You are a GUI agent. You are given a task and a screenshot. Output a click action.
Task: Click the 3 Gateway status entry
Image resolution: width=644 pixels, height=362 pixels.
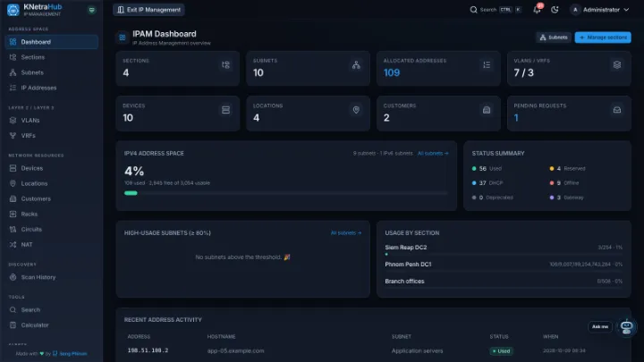pyautogui.click(x=566, y=198)
